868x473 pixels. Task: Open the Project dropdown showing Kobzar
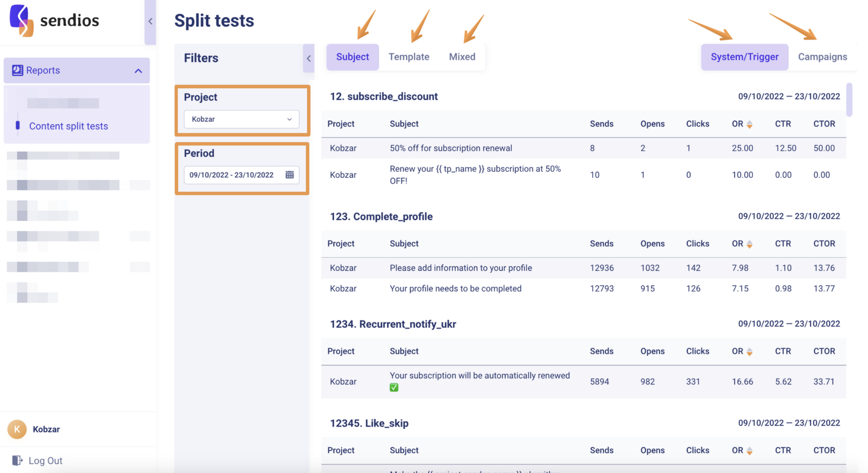pos(241,119)
